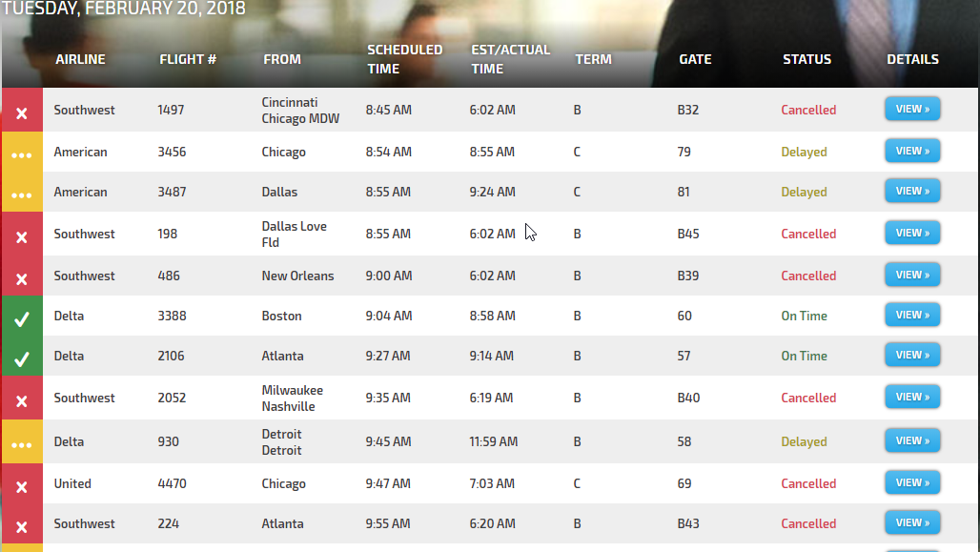View details for Southwest flight 1497
This screenshot has width=980, height=552.
(x=912, y=109)
